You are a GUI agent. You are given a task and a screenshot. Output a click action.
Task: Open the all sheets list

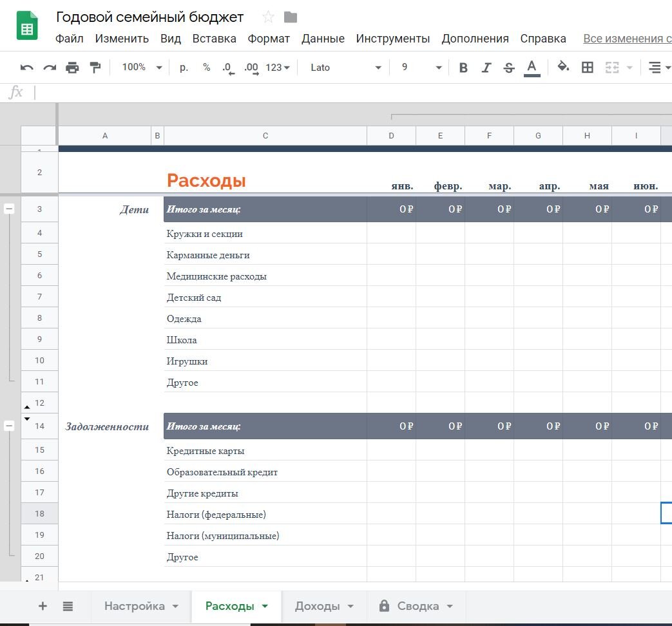coord(68,606)
